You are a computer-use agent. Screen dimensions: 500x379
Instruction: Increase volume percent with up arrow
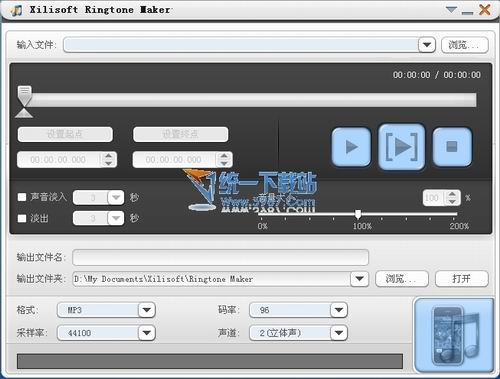[x=452, y=194]
